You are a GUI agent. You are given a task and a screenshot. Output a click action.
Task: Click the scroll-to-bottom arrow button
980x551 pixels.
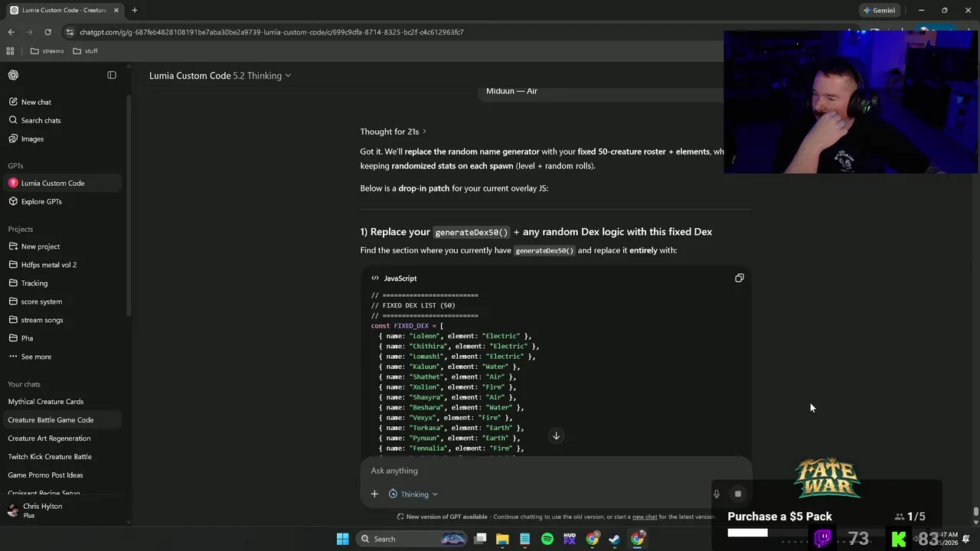coord(557,436)
